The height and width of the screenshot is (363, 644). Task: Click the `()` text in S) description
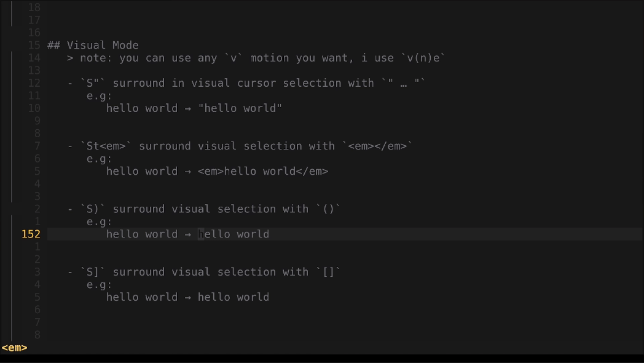point(328,209)
